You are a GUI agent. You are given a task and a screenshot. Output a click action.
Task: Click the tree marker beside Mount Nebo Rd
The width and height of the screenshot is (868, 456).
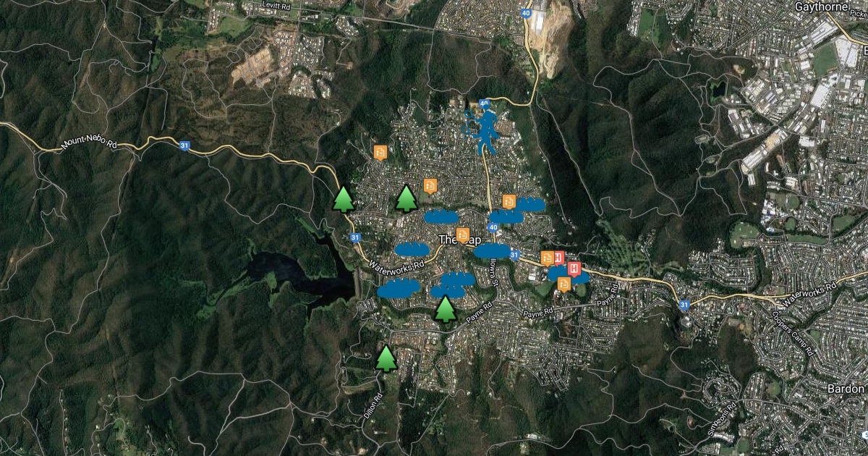pos(344,198)
